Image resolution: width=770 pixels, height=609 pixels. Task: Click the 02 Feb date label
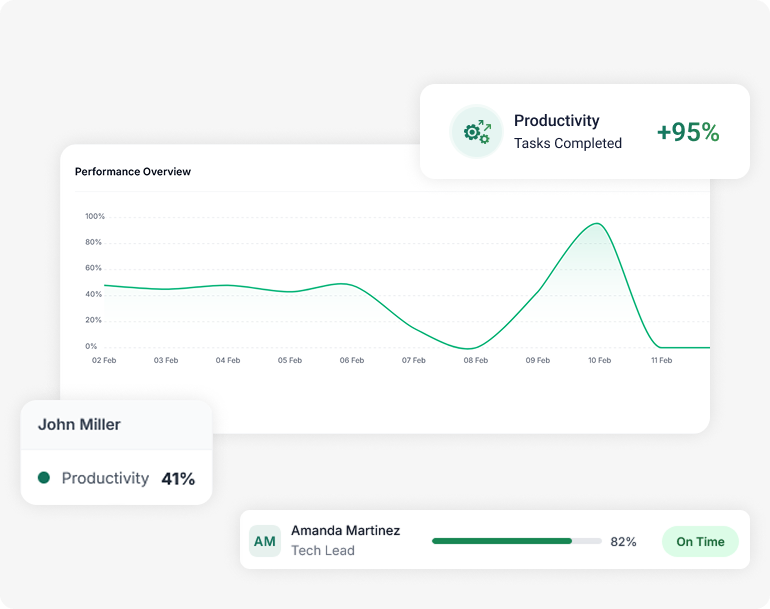[x=104, y=360]
